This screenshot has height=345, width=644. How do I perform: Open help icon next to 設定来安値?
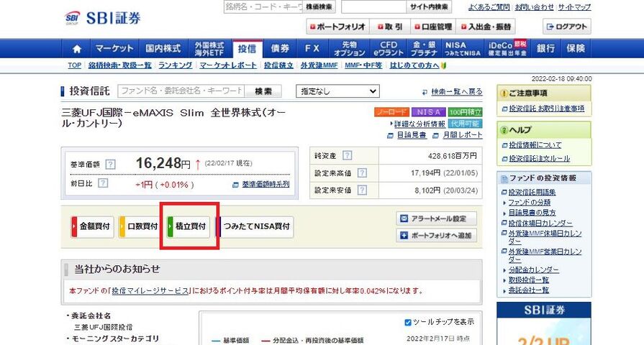[x=362, y=190]
